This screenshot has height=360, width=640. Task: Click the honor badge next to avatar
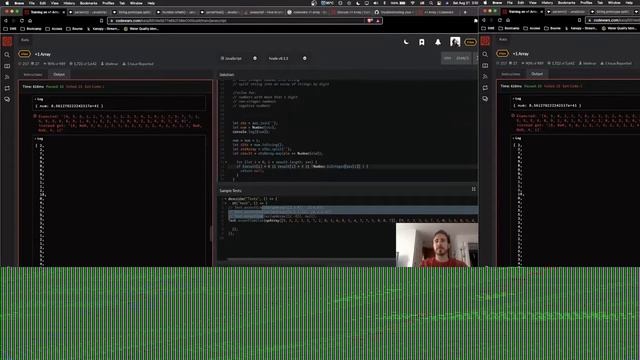pyautogui.click(x=470, y=42)
